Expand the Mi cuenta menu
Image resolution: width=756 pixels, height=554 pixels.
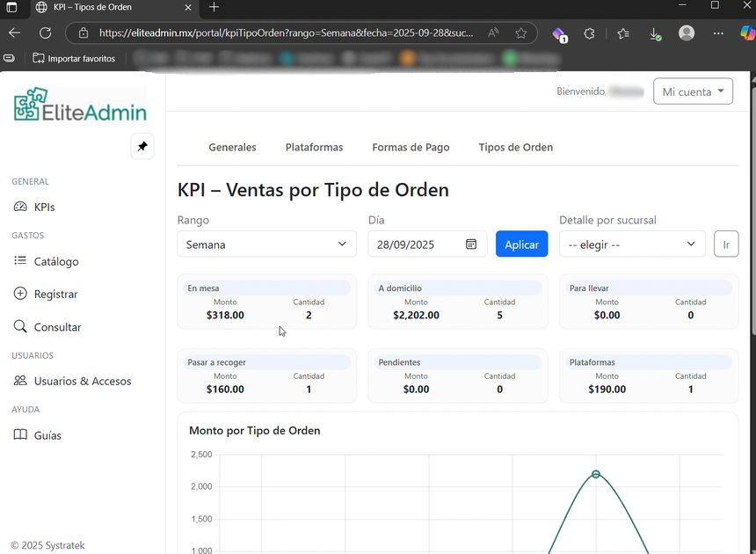693,91
